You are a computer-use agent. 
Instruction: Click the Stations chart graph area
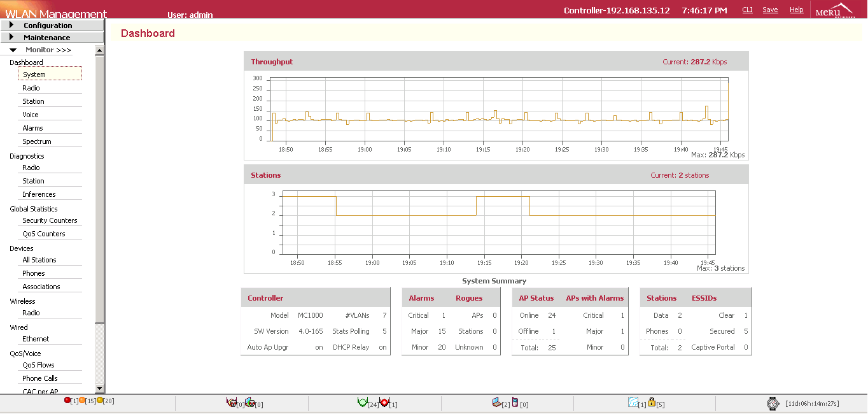coord(499,224)
